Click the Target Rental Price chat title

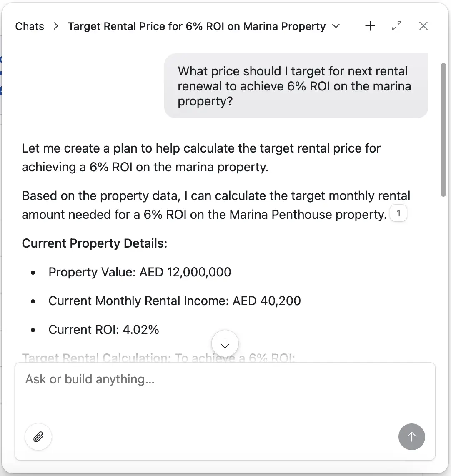[x=197, y=26]
